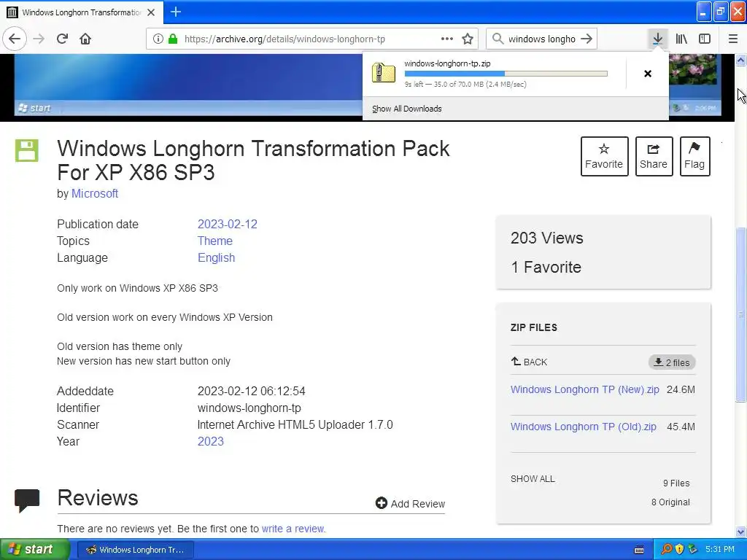Click the 203 Views text

pos(546,238)
